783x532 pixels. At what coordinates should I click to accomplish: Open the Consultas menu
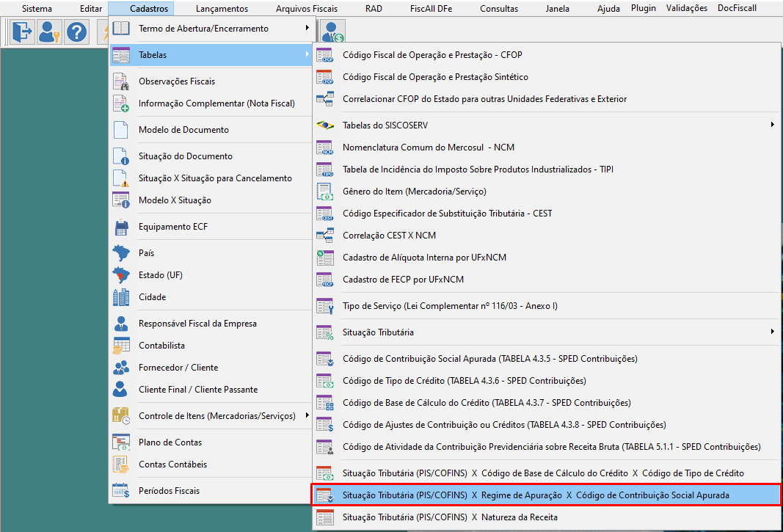(499, 9)
